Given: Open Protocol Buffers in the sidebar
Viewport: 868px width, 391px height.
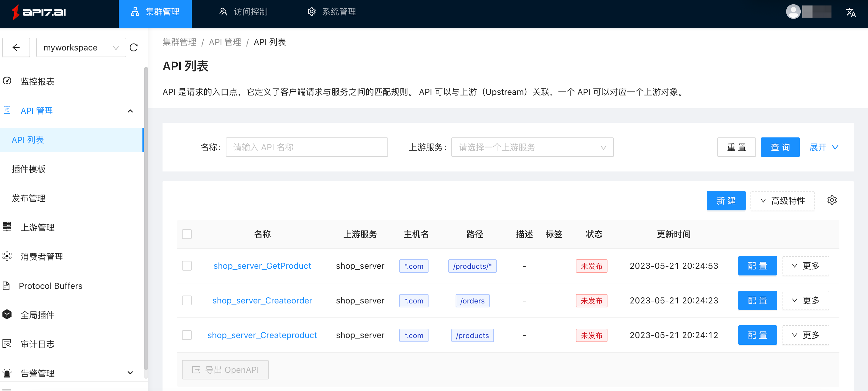Looking at the screenshot, I should click(51, 286).
